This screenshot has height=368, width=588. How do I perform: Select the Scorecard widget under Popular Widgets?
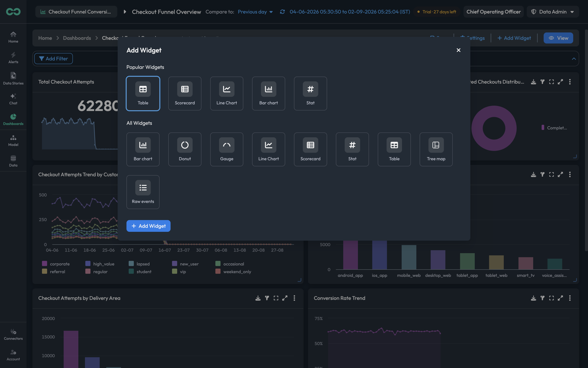pyautogui.click(x=185, y=93)
